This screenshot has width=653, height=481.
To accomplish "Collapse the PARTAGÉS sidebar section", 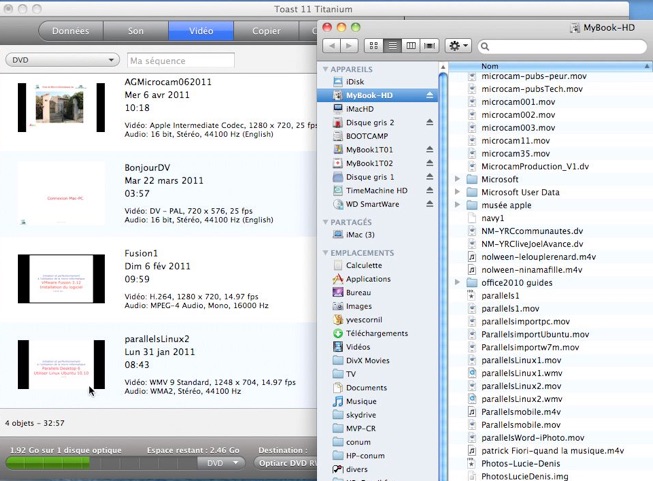I will [x=325, y=222].
